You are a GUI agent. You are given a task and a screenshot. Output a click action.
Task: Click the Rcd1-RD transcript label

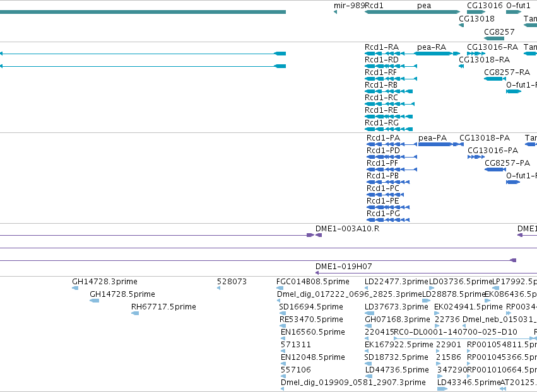382,59
